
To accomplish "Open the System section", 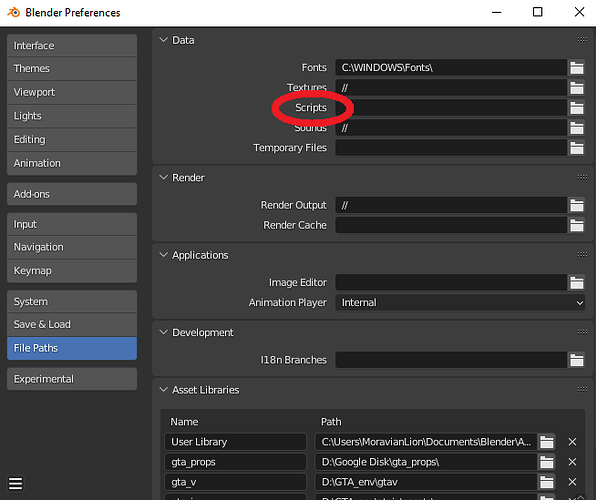I will tap(72, 302).
